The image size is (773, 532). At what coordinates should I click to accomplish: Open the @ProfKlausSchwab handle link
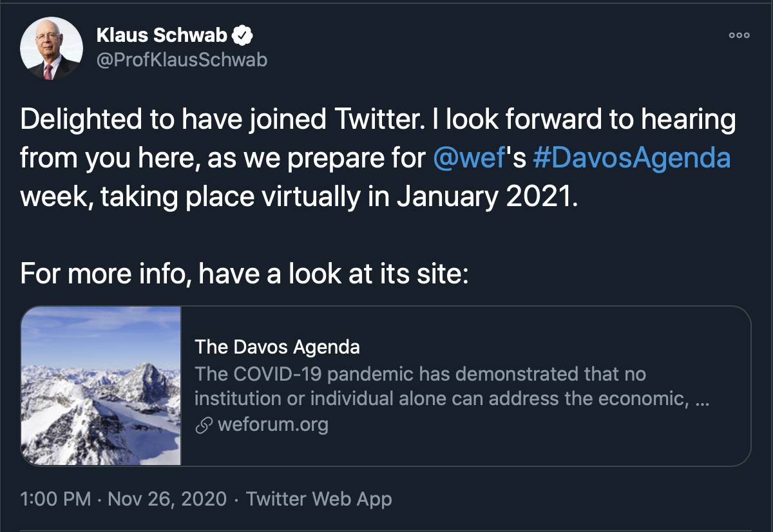(x=182, y=60)
